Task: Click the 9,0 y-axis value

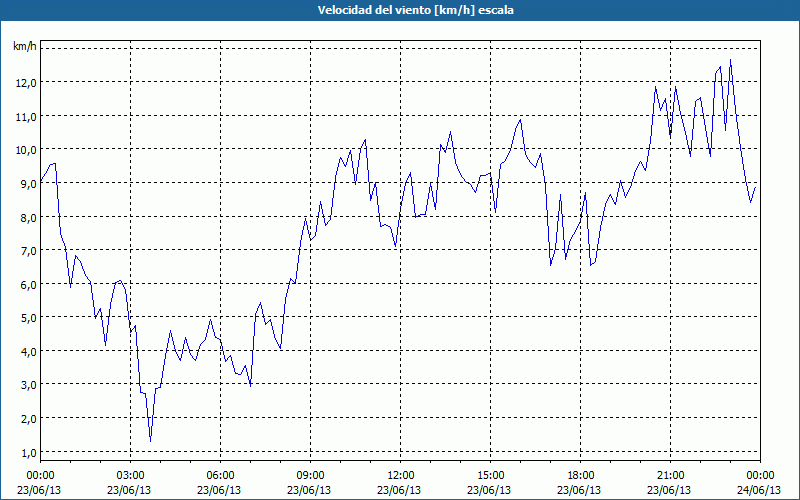Action: coord(29,184)
